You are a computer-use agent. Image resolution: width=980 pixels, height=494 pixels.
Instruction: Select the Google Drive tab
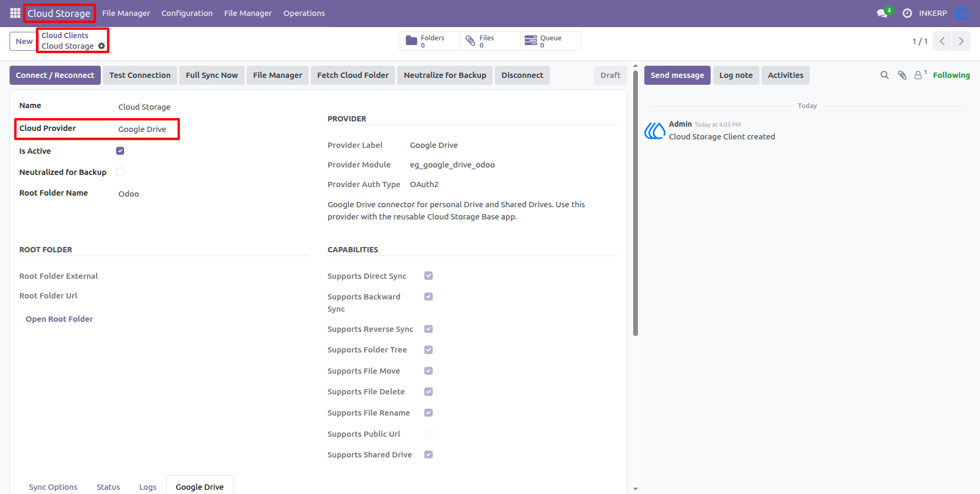200,487
